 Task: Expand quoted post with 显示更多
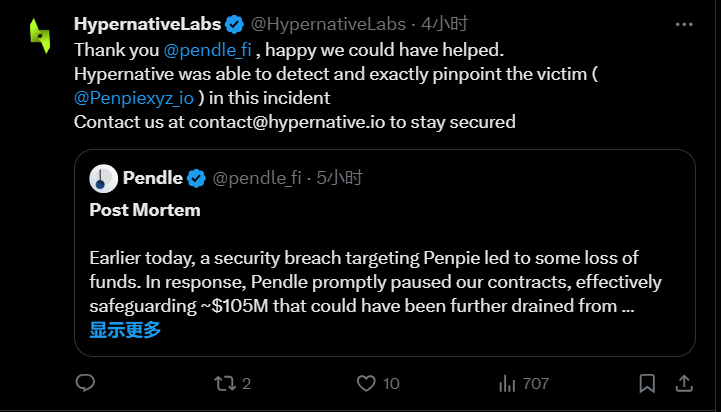(125, 330)
